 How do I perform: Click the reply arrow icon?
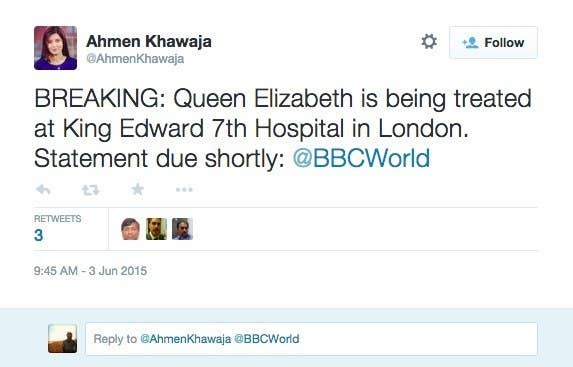pos(43,190)
